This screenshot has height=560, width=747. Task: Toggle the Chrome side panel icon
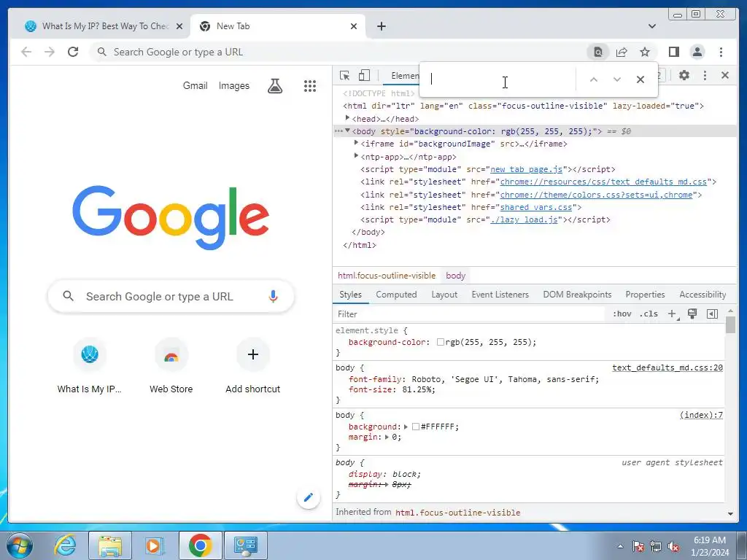coord(673,52)
